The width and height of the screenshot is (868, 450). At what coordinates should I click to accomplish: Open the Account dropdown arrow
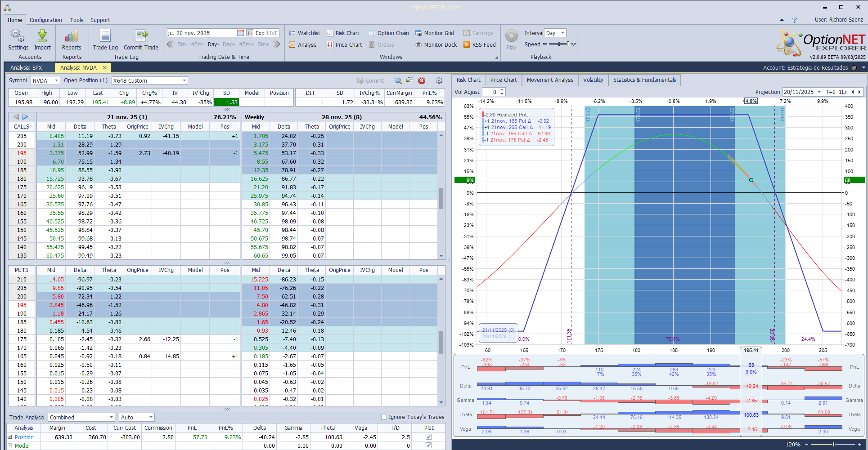pyautogui.click(x=864, y=68)
